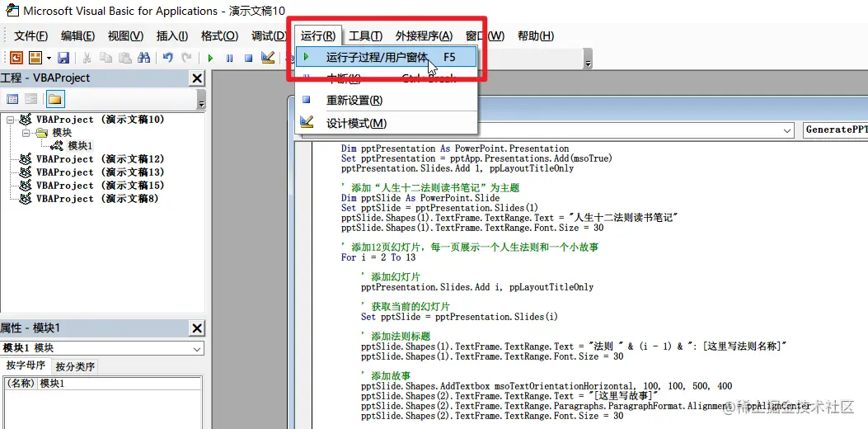868x429 pixels.
Task: Click the Redo arrow icon
Action: [x=186, y=57]
